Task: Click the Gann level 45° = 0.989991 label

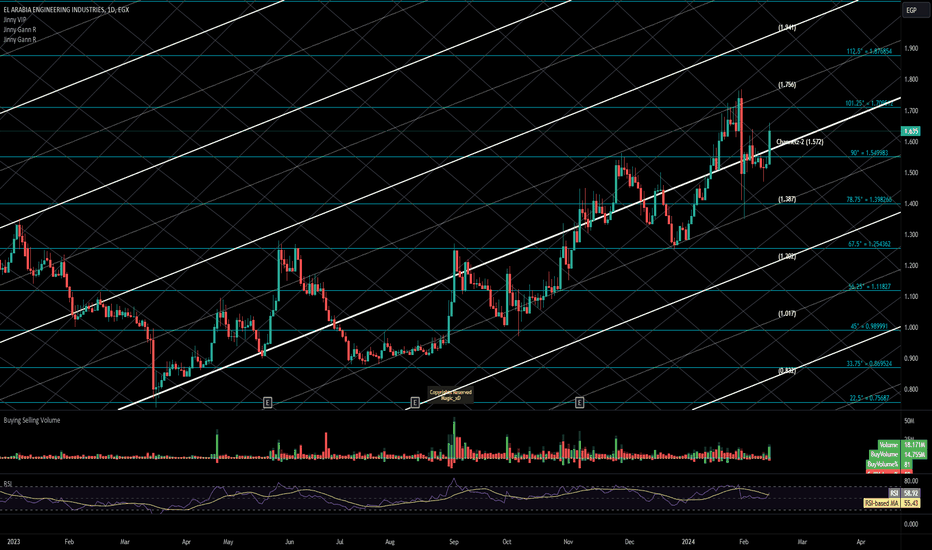Action: pyautogui.click(x=869, y=326)
